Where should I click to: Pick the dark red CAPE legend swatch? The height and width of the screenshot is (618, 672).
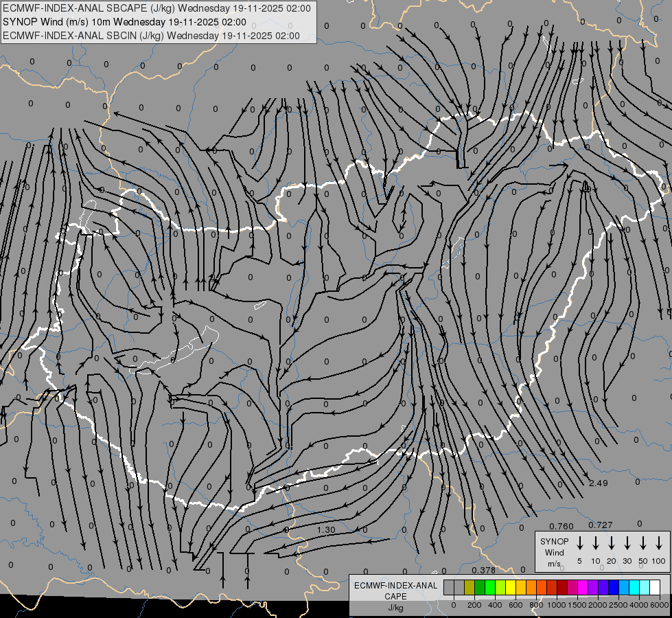(x=562, y=587)
